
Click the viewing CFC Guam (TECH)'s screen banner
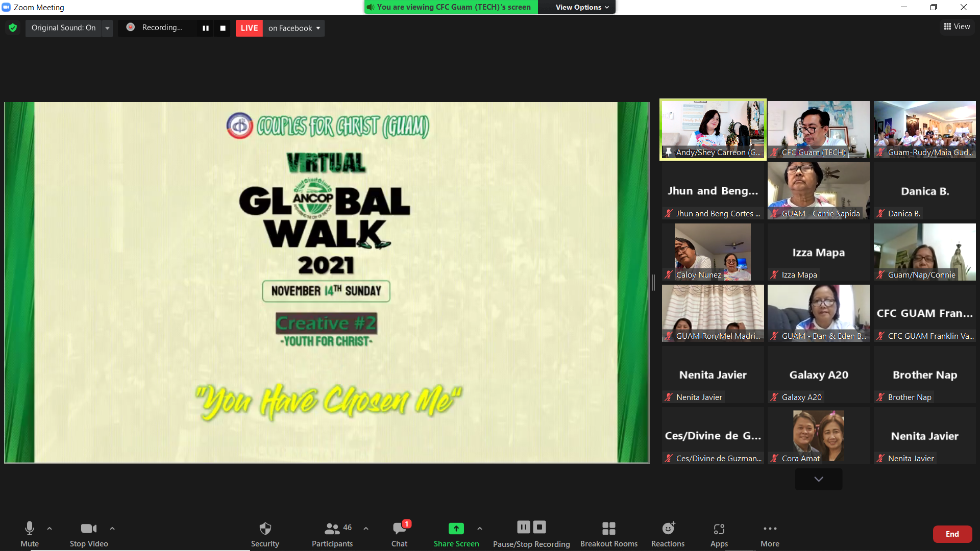pos(451,7)
